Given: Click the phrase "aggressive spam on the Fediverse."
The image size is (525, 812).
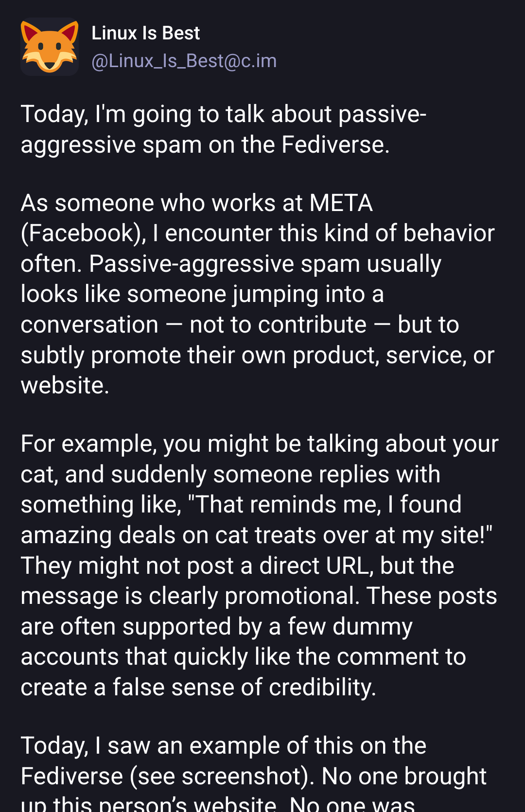Looking at the screenshot, I should click(205, 145).
